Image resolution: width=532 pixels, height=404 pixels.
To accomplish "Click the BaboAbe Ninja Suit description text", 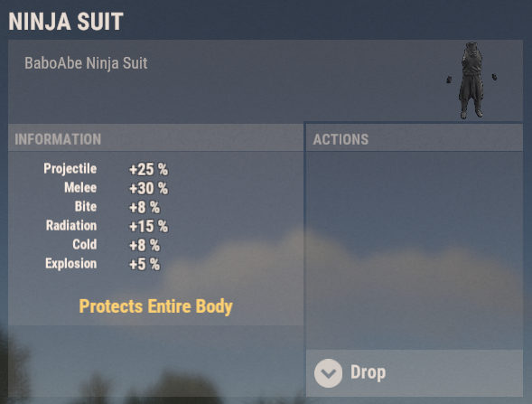I will pos(86,63).
